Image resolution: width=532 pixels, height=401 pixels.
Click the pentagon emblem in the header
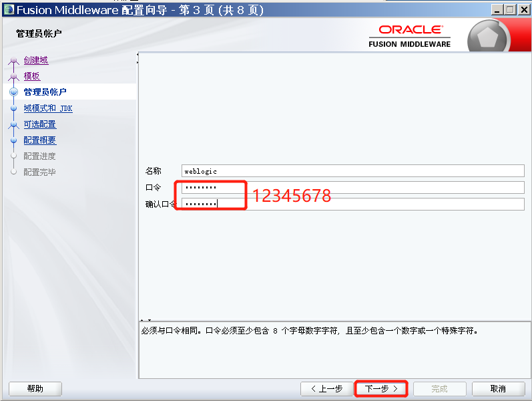click(x=487, y=37)
